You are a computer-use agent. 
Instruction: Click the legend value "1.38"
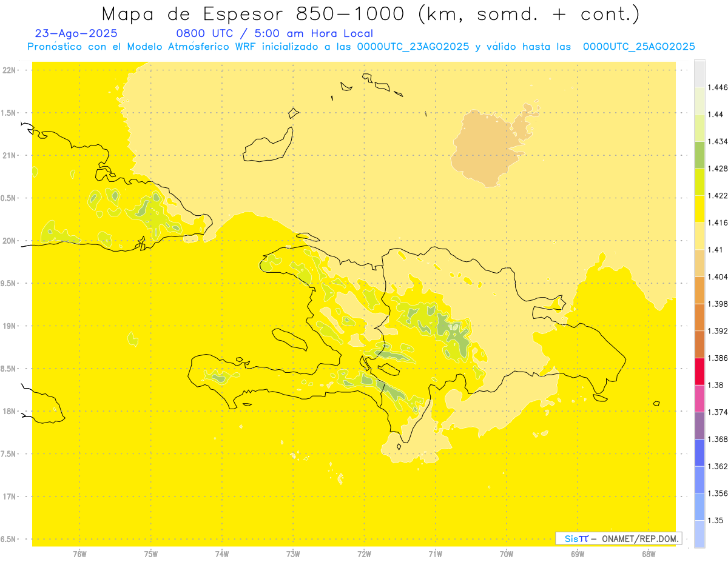coord(715,385)
